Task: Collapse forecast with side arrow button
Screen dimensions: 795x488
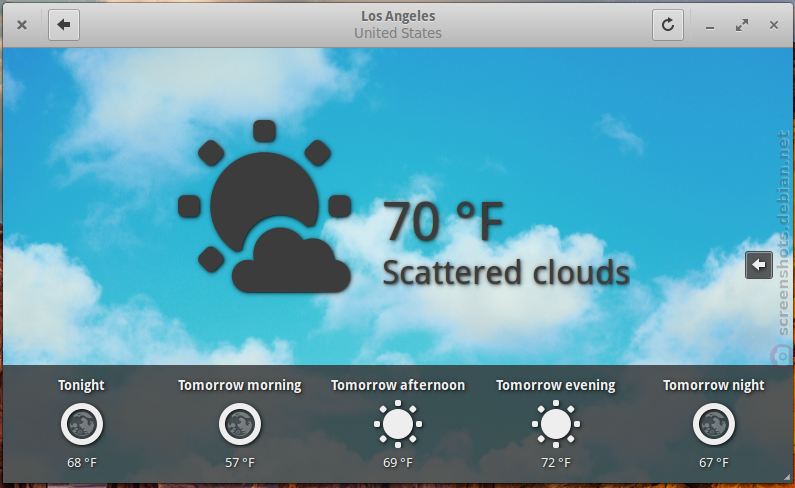Action: pos(759,265)
